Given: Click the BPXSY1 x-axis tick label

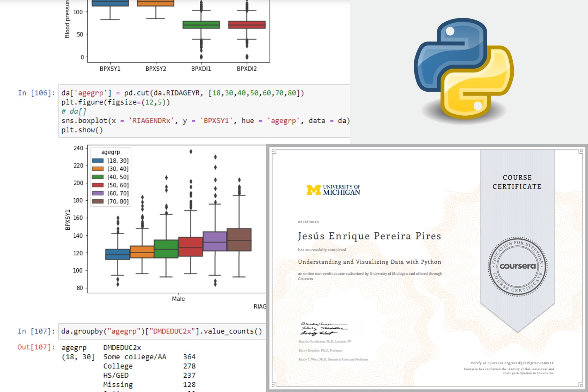Looking at the screenshot, I should click(110, 69).
